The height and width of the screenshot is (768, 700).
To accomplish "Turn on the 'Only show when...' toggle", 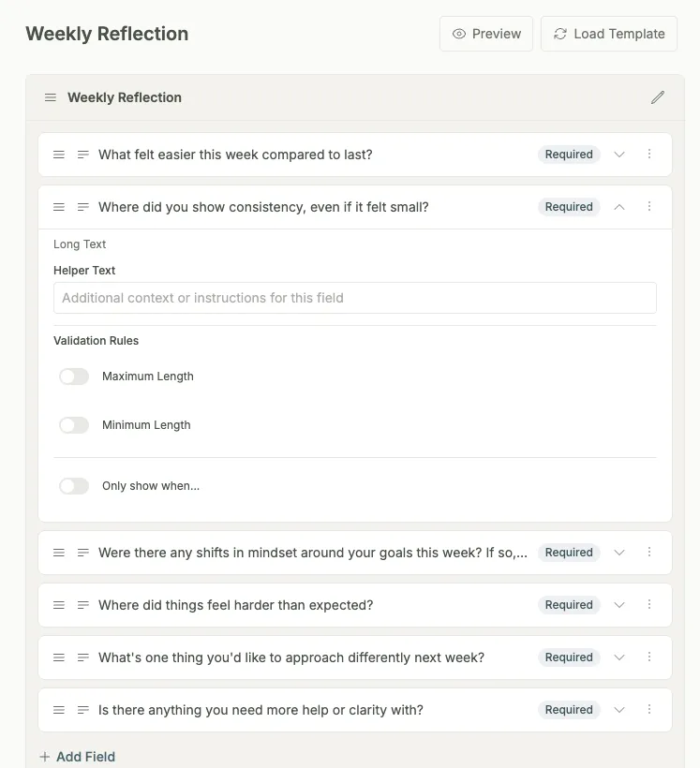I will (x=74, y=486).
